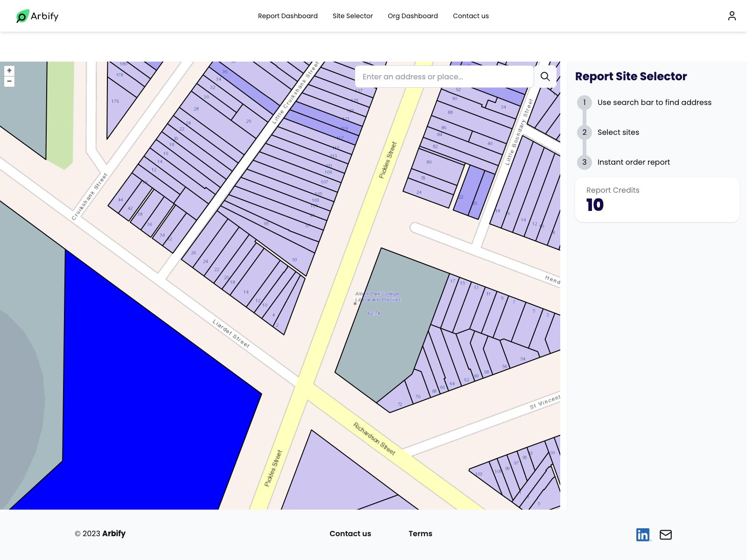
Task: Click Contact us in the footer
Action: (x=350, y=533)
